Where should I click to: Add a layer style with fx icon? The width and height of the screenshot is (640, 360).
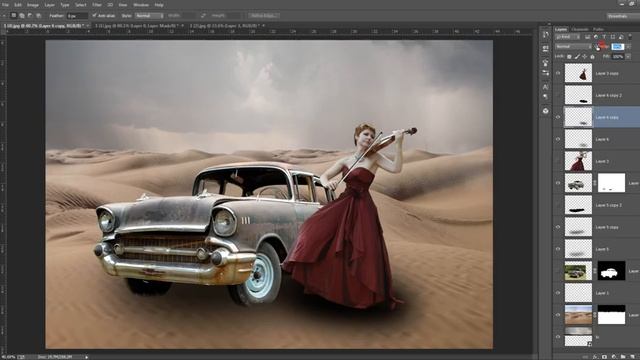(596, 357)
